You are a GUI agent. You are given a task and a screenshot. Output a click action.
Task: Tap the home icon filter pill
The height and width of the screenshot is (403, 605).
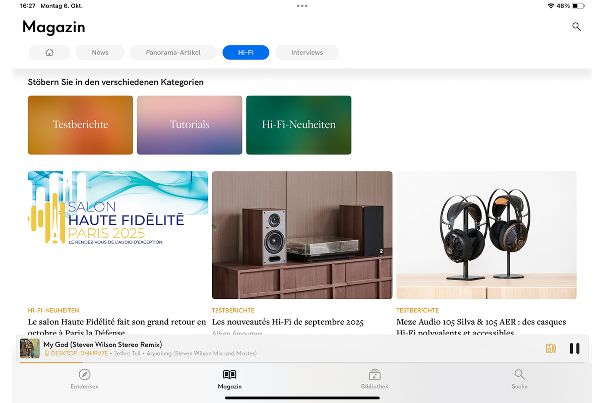[49, 52]
